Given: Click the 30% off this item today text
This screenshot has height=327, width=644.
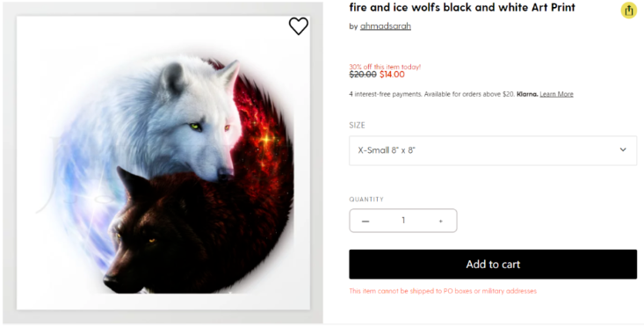Looking at the screenshot, I should [x=385, y=67].
